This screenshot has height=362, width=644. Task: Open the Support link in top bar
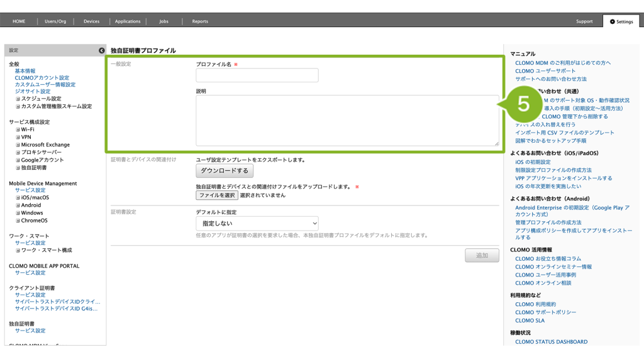(x=584, y=21)
